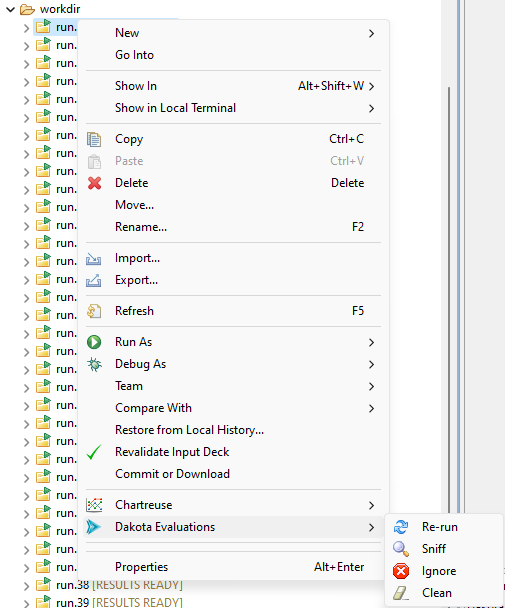
Task: Click the Re-run blue arrows icon
Action: 401,527
